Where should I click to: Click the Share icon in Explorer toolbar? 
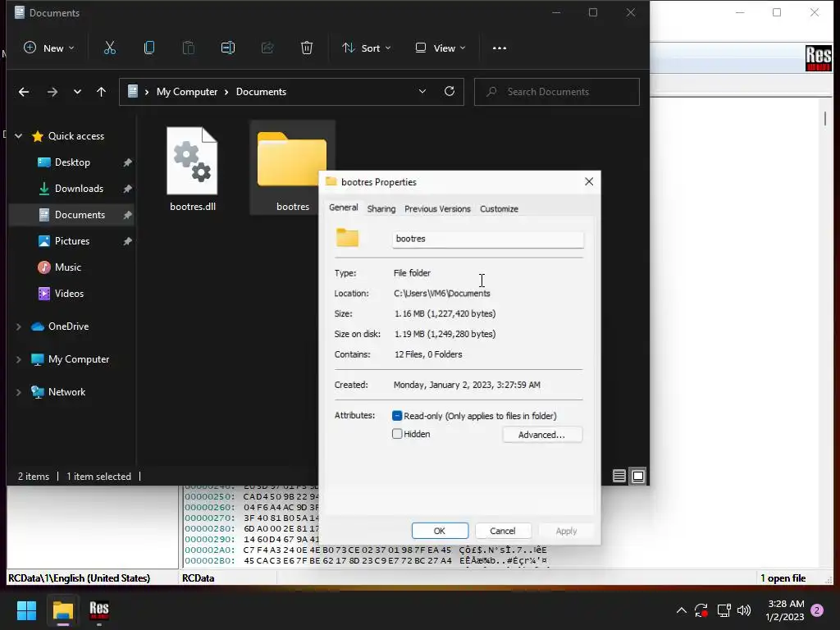267,48
